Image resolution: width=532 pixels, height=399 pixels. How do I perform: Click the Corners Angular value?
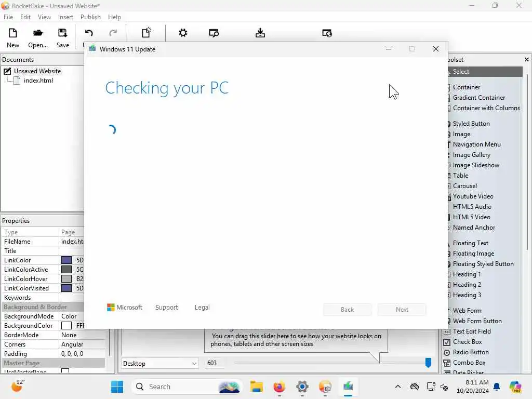pyautogui.click(x=82, y=344)
